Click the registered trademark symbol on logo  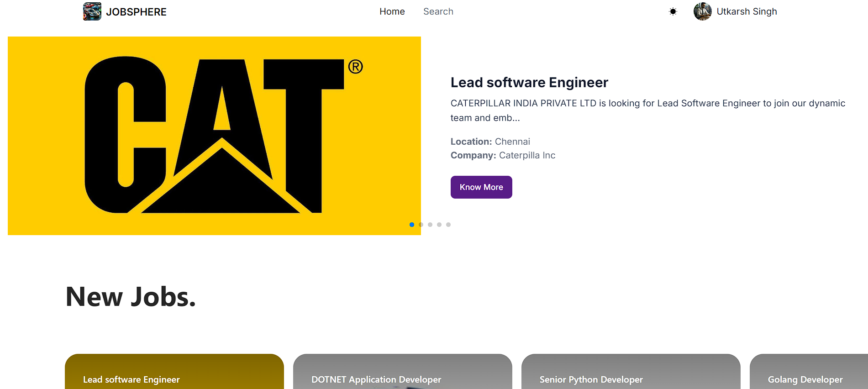(x=356, y=67)
